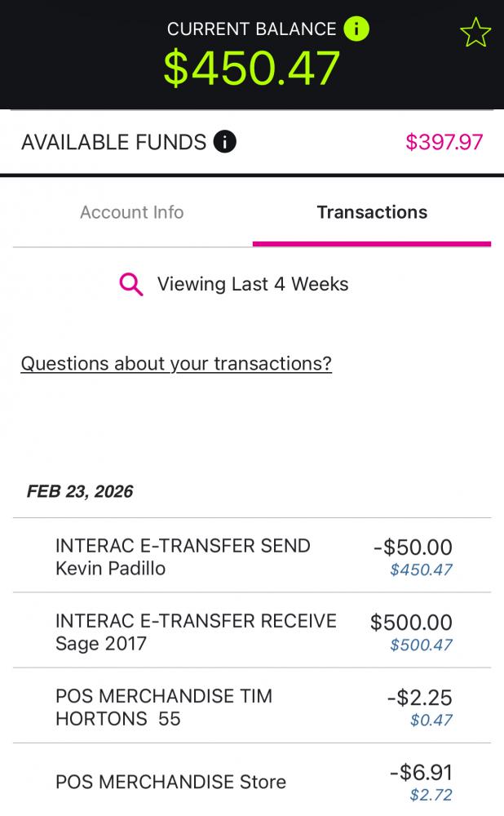Tap the available funds info icon
The width and height of the screenshot is (504, 816).
[224, 142]
